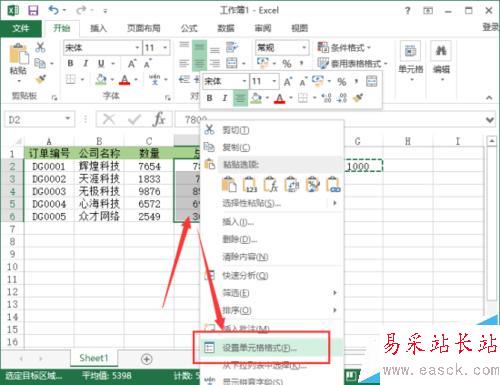This screenshot has width=500, height=385.
Task: Choose Paste Link icon in paste options
Action: pyautogui.click(x=333, y=184)
